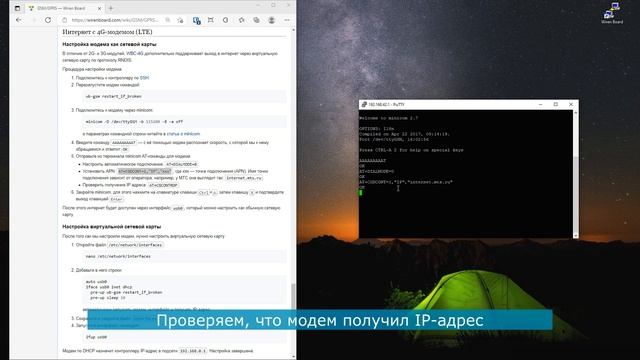Screen dimensions: 640x360
Task: Open the screenshot capture tool in Edge toolbar
Action: tap(211, 20)
